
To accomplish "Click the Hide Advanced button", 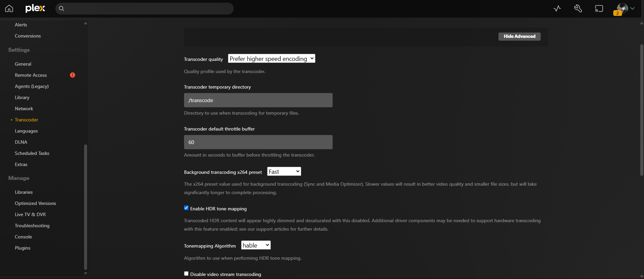I will [x=519, y=36].
